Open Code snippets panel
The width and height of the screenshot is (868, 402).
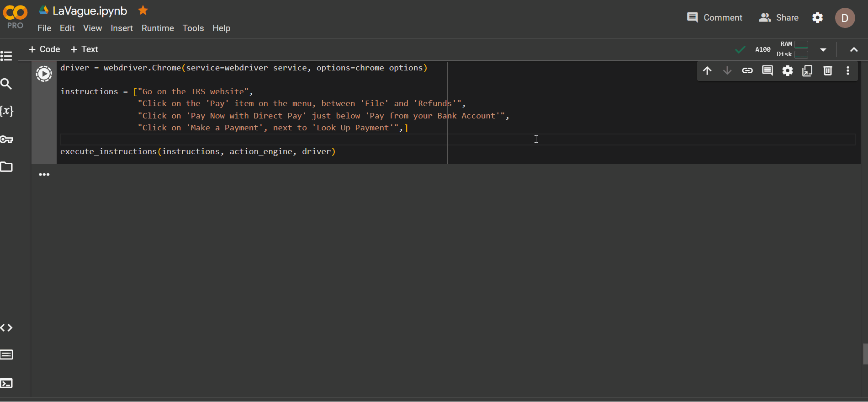click(6, 327)
